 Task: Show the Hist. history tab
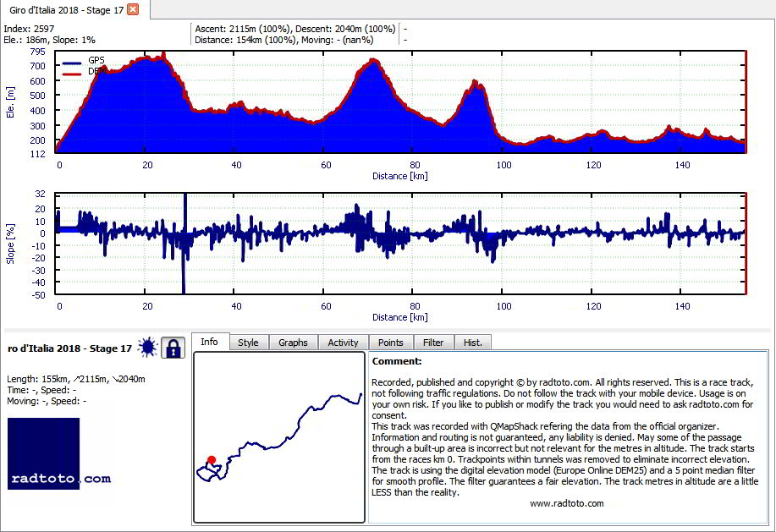(x=473, y=343)
